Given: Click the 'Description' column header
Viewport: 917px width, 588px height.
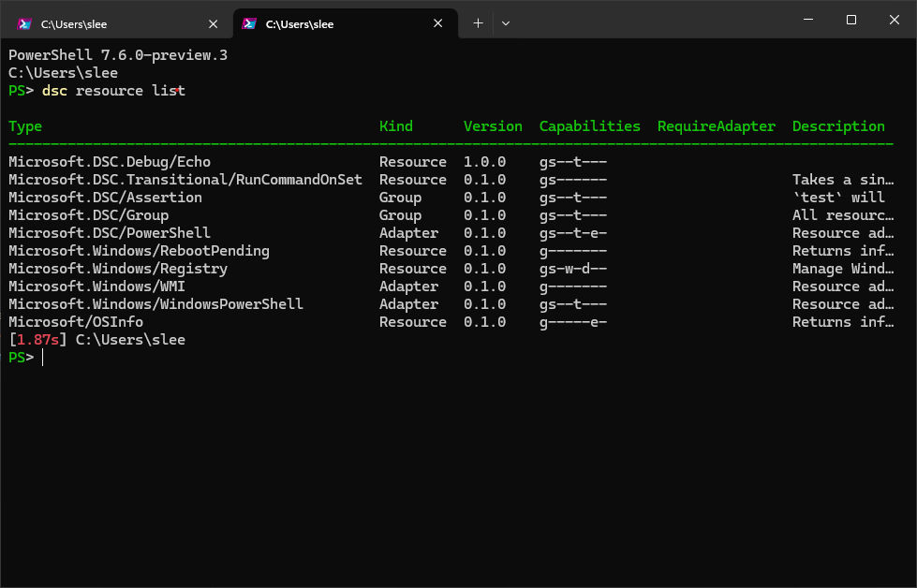Looking at the screenshot, I should (838, 126).
